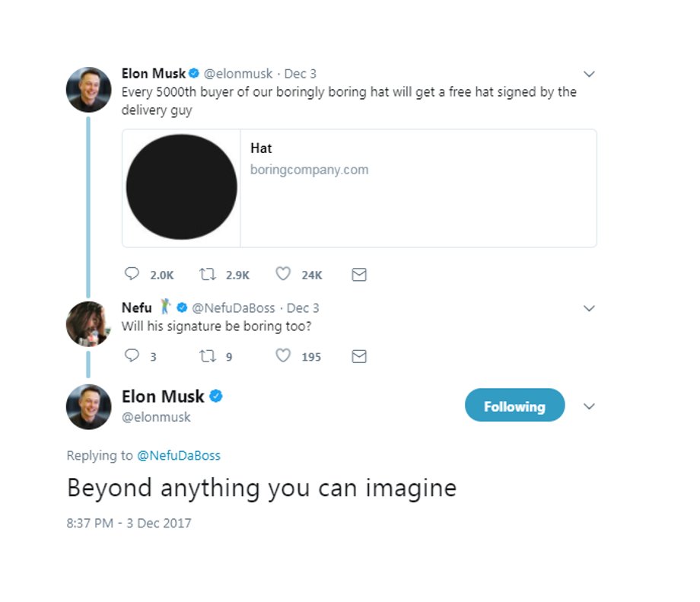
Task: Toggle the Following button for Elon Musk
Action: [515, 405]
